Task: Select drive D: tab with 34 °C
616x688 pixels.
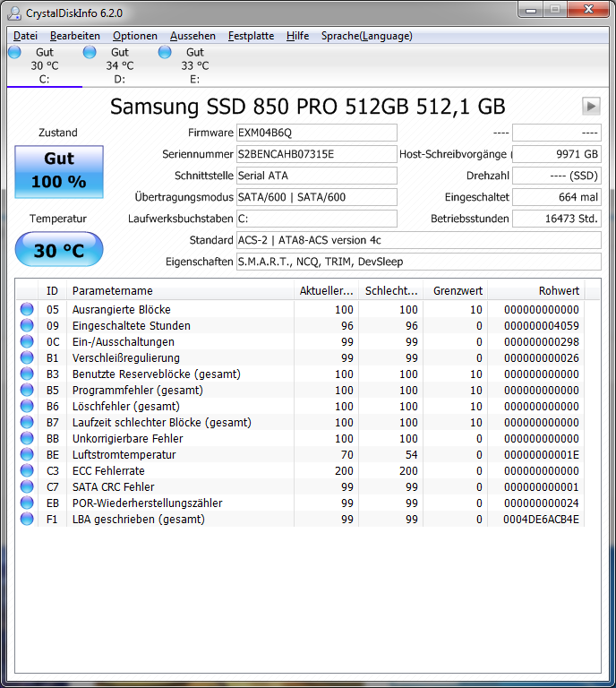Action: (120, 65)
